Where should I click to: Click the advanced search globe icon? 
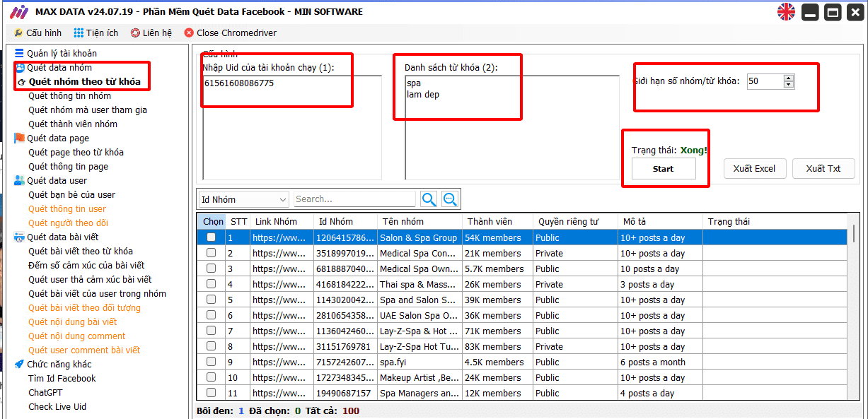coord(450,199)
